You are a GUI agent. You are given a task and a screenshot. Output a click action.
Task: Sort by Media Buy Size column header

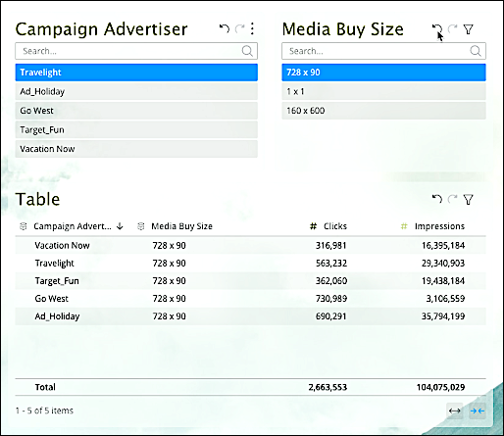(x=181, y=226)
